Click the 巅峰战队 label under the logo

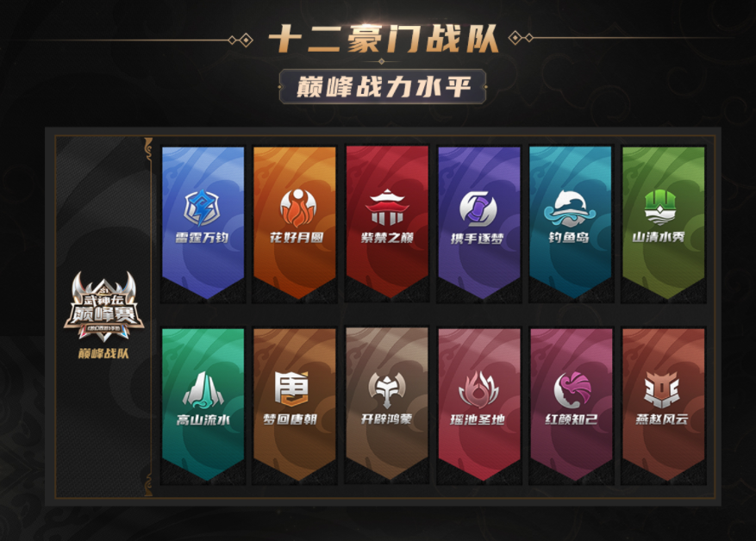[x=103, y=353]
